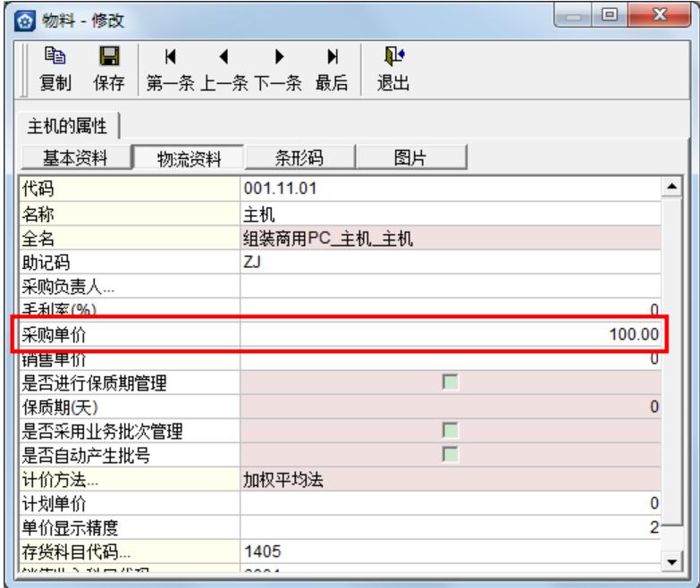This screenshot has width=700, height=588.
Task: Click the 复制 (Copy) toolbar icon
Action: point(55,55)
